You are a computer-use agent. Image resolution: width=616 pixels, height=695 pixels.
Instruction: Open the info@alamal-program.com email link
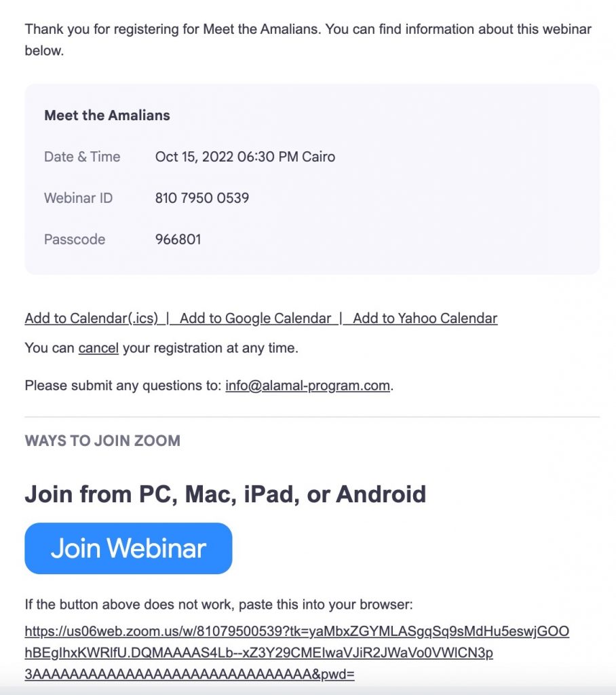pos(307,386)
